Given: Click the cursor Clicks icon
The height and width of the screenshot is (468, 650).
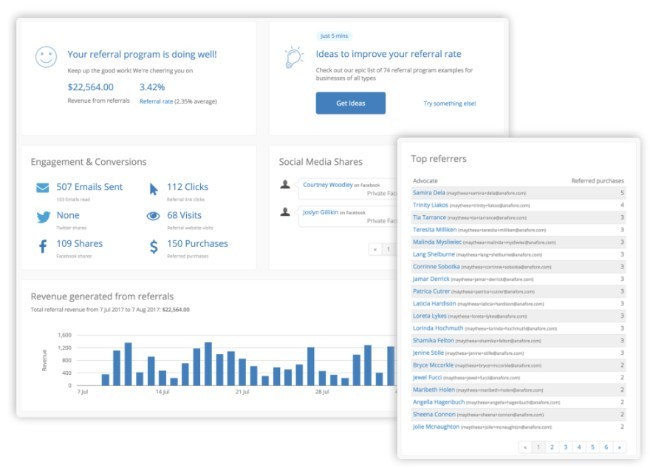Looking at the screenshot, I should click(x=153, y=189).
